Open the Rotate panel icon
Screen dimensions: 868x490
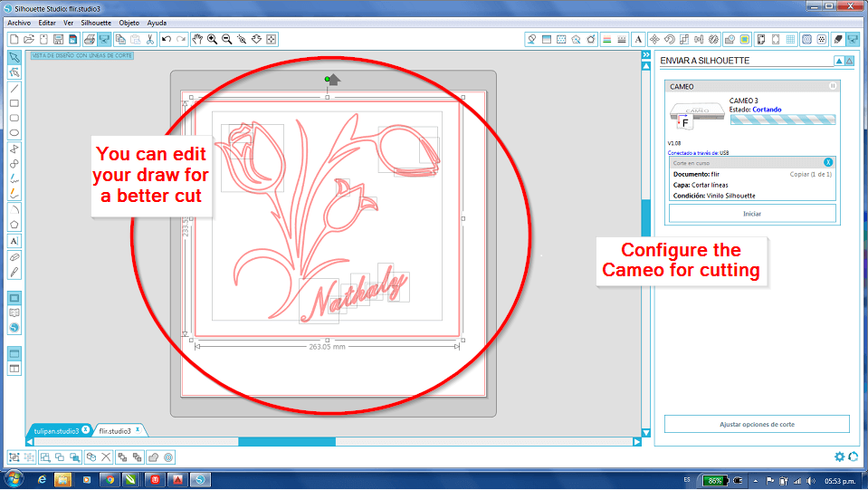[x=669, y=39]
